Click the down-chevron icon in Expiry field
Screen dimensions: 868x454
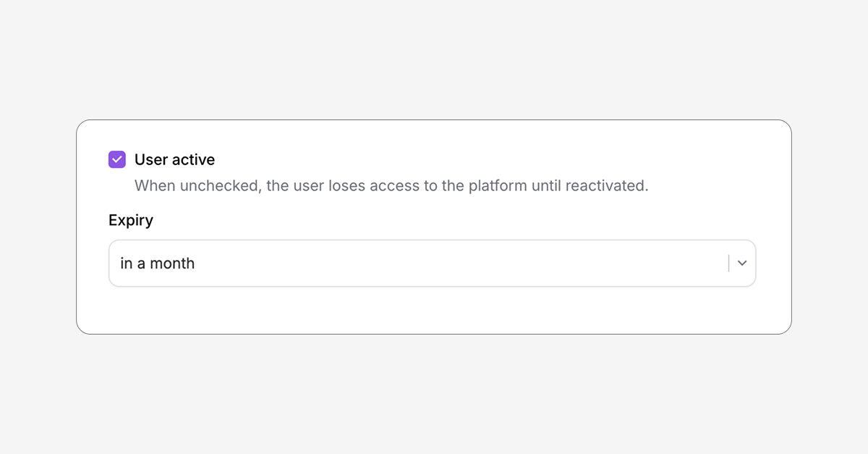click(x=742, y=264)
